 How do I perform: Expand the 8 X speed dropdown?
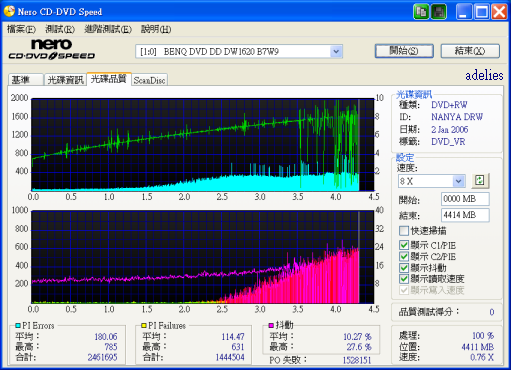[x=459, y=181]
